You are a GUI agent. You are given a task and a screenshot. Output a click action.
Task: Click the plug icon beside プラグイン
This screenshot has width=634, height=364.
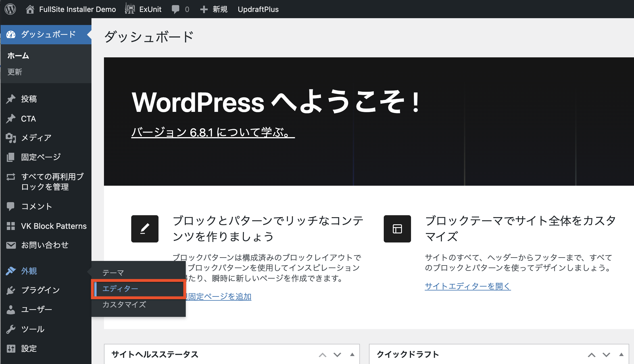click(x=11, y=290)
